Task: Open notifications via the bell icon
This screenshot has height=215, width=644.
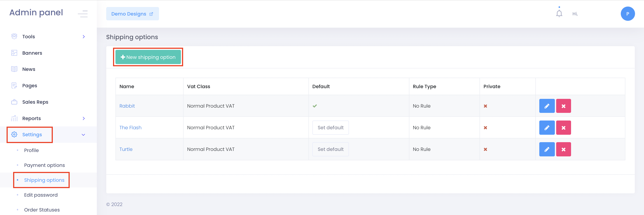Action: [559, 14]
